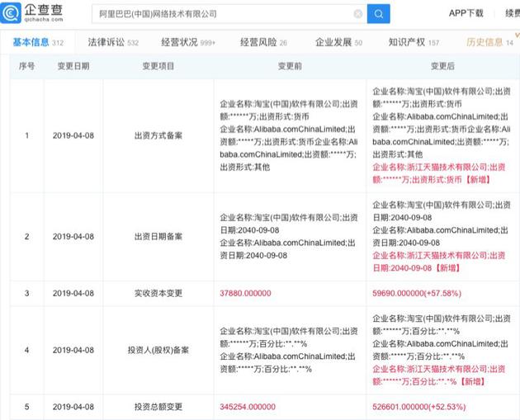Select the red 浙江天猫 text in 投资人(股权)备案 row
Viewport: 520px width, 420px height.
point(439,375)
